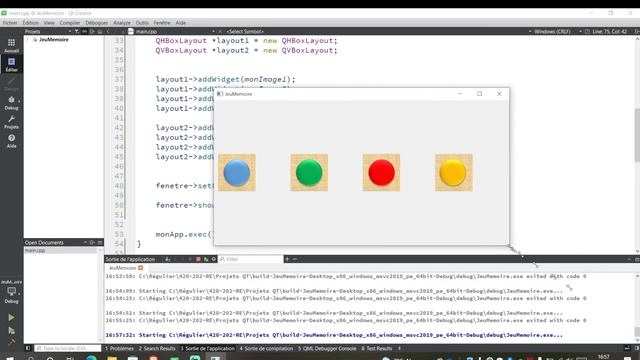Screen dimensions: 640x360
Task: Click the yellow button image in JeuMemoire window
Action: (x=453, y=173)
